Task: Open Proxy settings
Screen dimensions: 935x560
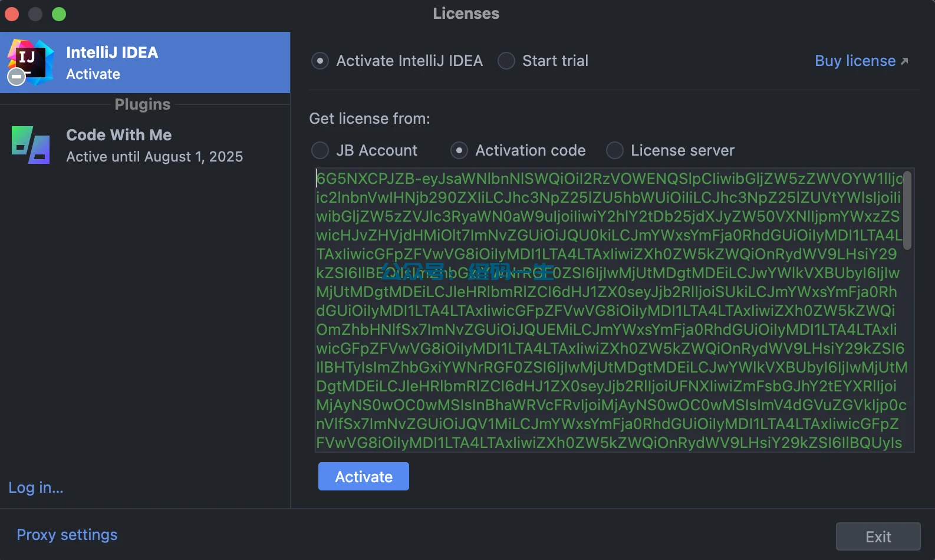Action: (x=67, y=535)
